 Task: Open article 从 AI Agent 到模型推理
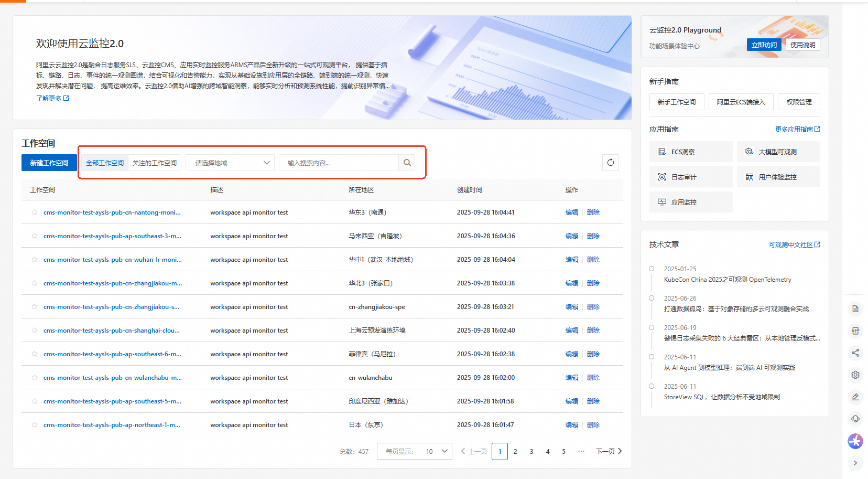click(730, 368)
